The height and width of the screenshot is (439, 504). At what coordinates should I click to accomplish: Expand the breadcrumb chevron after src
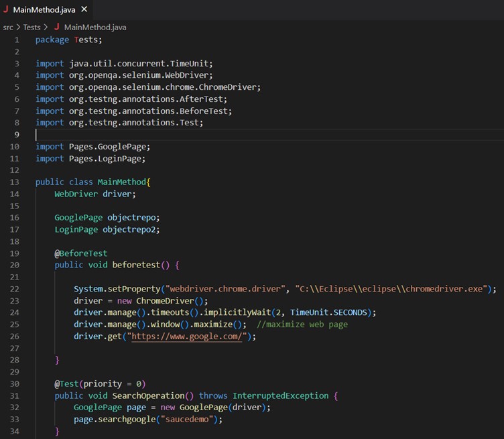tap(18, 27)
